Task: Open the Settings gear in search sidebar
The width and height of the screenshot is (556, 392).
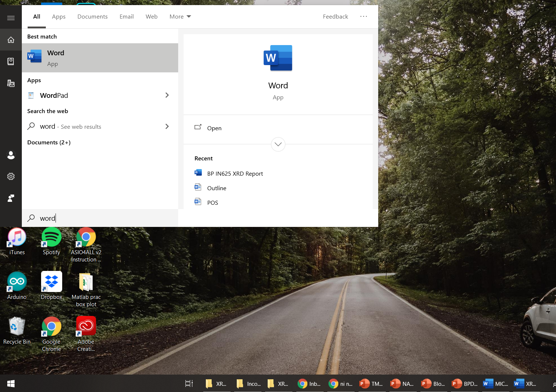Action: click(11, 176)
